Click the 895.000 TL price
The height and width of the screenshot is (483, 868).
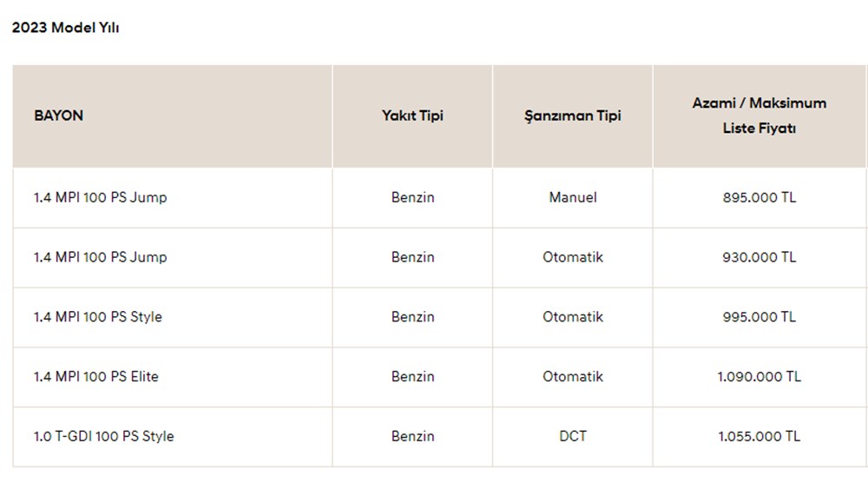click(759, 197)
